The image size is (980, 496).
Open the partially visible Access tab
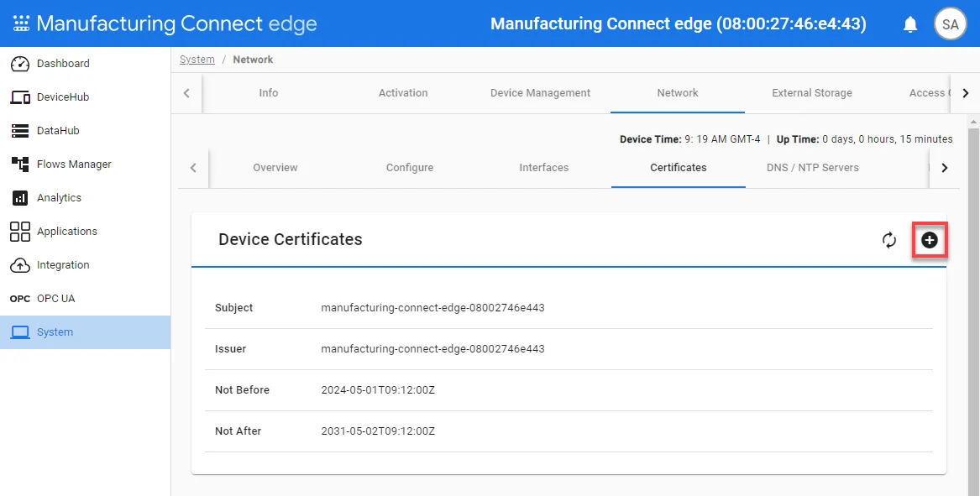click(x=930, y=93)
